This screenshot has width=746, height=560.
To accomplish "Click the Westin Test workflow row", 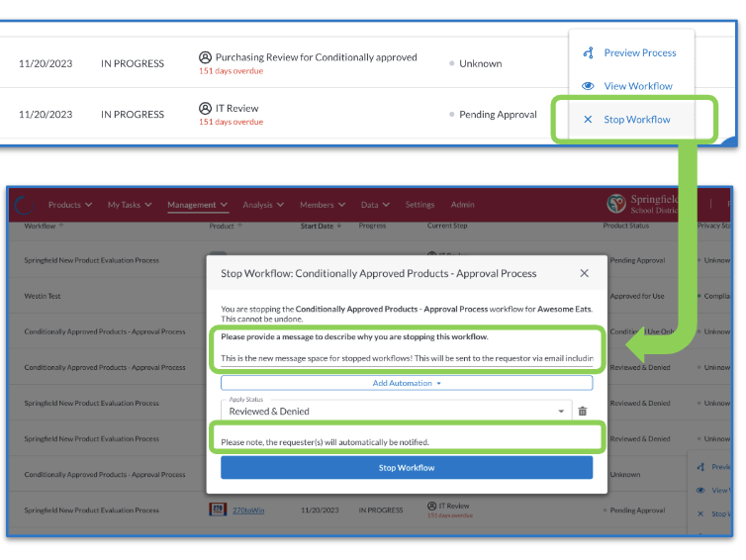I will click(43, 296).
